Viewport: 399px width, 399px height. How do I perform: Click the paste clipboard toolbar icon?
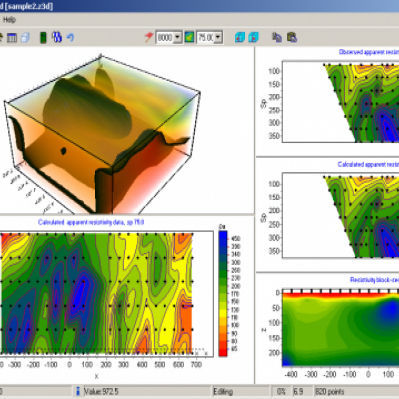(x=292, y=37)
